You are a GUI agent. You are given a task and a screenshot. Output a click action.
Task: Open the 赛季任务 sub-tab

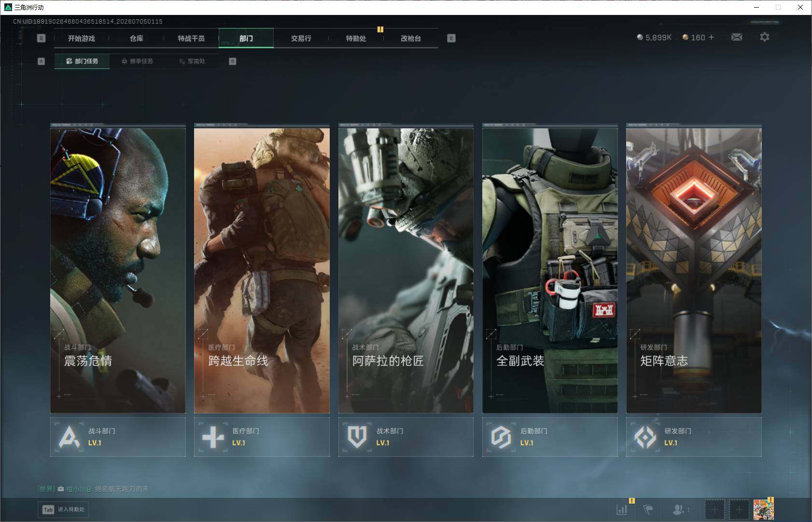[137, 61]
